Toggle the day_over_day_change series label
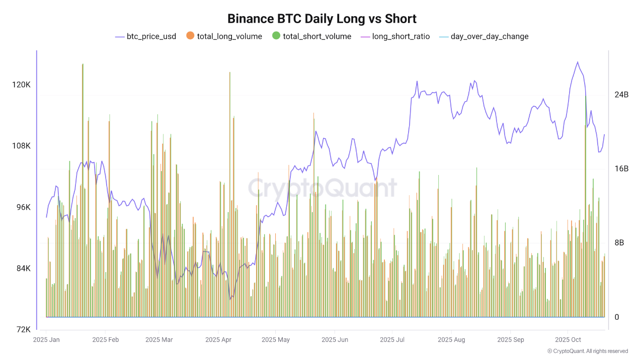This screenshot has height=362, width=644. coord(490,36)
